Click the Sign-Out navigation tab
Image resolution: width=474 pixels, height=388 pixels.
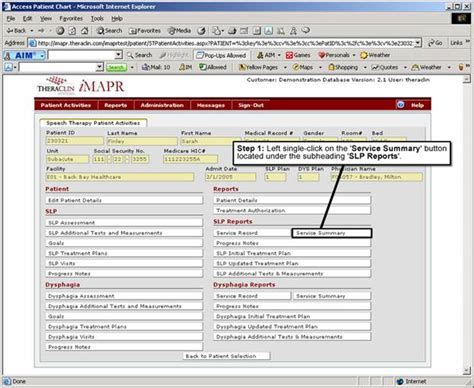tap(251, 105)
